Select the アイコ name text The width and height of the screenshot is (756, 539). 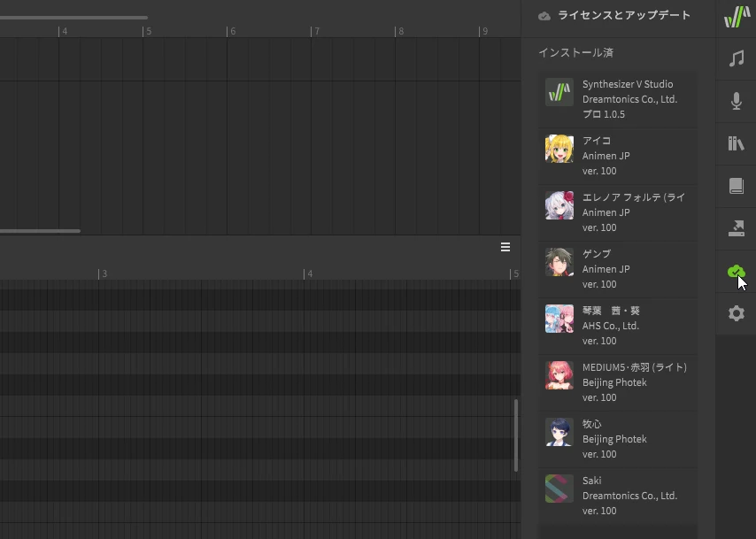(597, 141)
